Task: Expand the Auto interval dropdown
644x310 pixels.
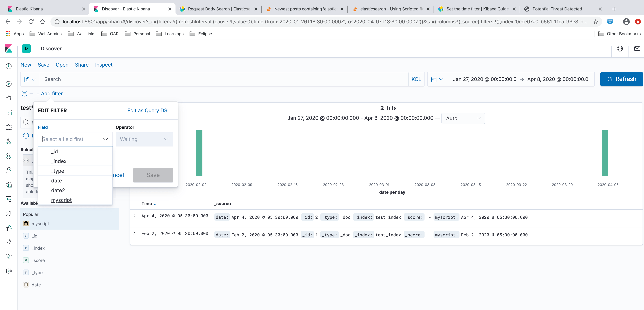Action: 463,118
